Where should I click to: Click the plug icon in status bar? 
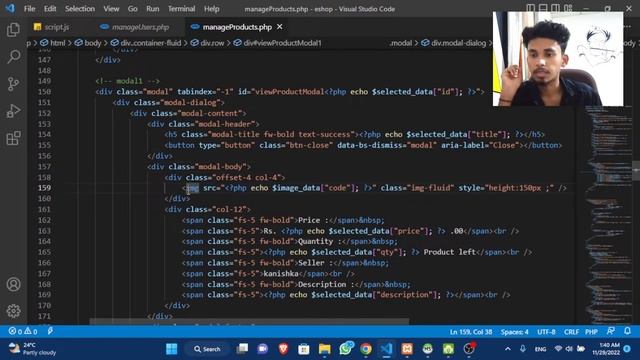(50, 331)
